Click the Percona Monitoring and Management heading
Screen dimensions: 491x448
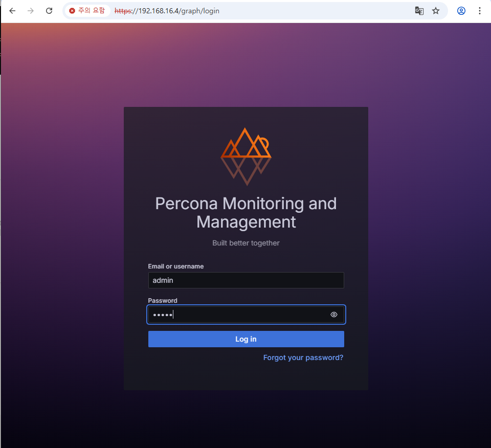point(246,213)
